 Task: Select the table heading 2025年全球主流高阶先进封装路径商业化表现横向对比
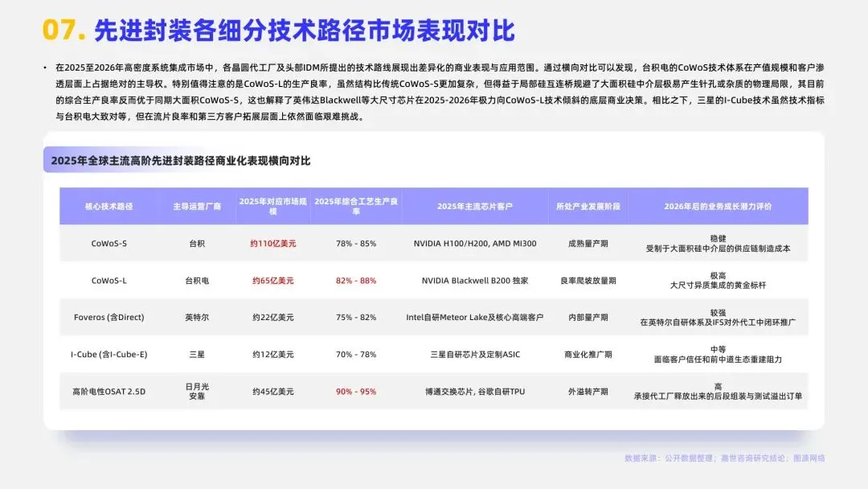181,161
